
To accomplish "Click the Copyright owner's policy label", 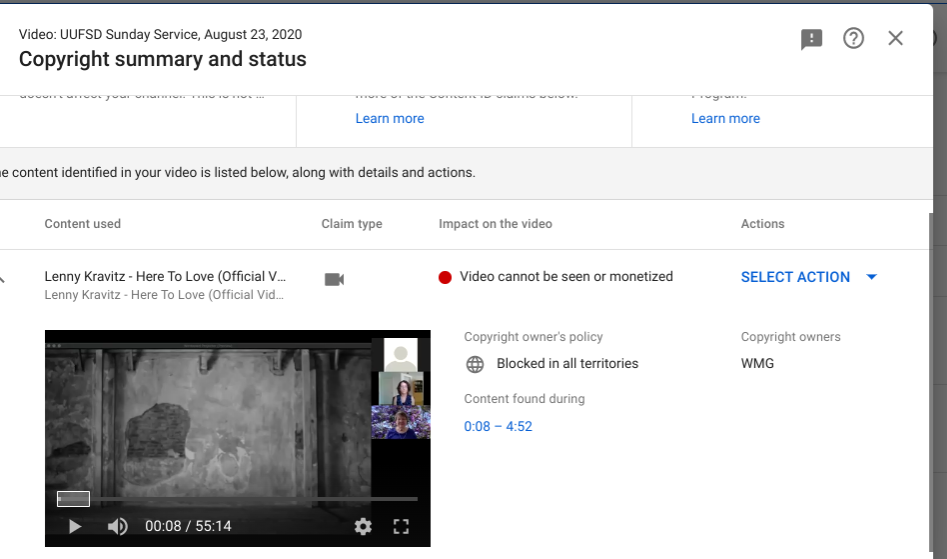I will (533, 337).
